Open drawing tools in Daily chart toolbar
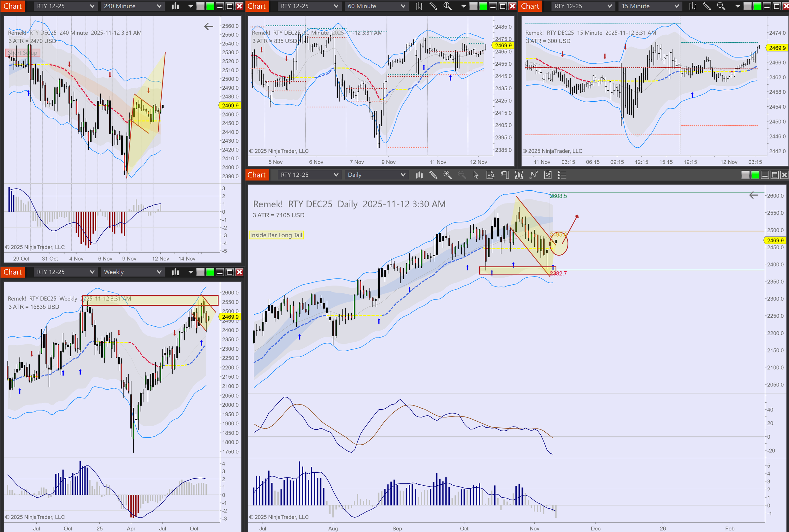The width and height of the screenshot is (789, 532). click(433, 175)
